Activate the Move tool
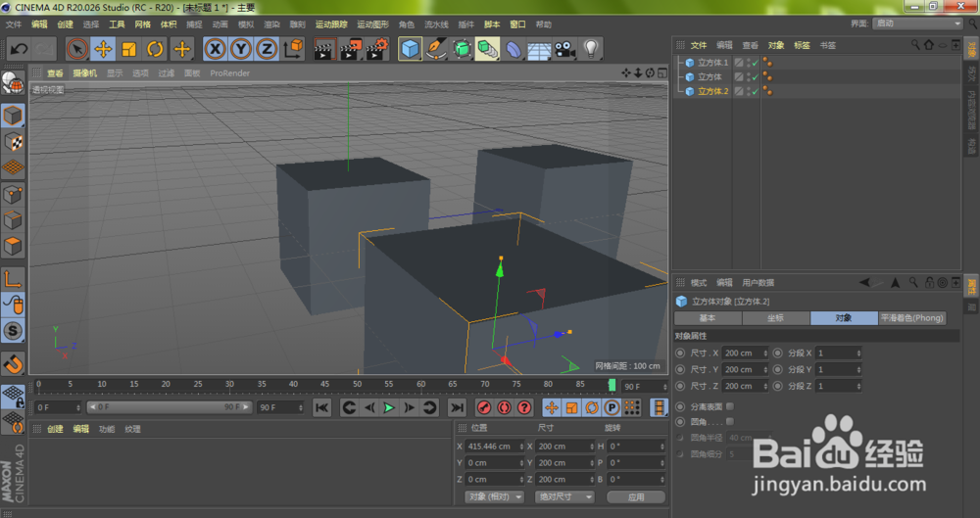This screenshot has height=518, width=980. (103, 49)
